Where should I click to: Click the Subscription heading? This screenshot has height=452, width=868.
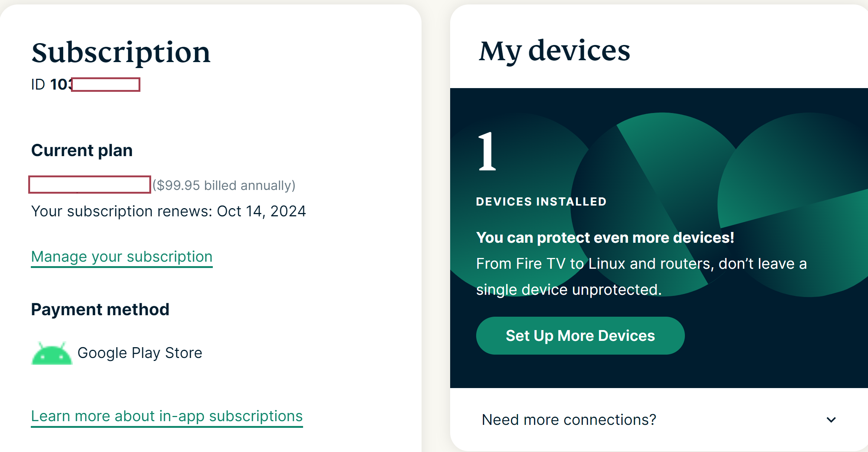point(121,53)
